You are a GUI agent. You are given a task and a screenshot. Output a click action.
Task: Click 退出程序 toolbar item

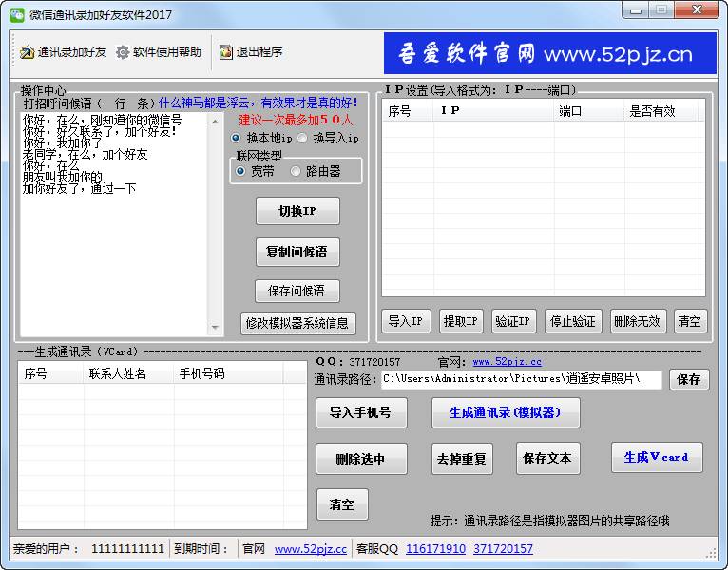pyautogui.click(x=251, y=52)
